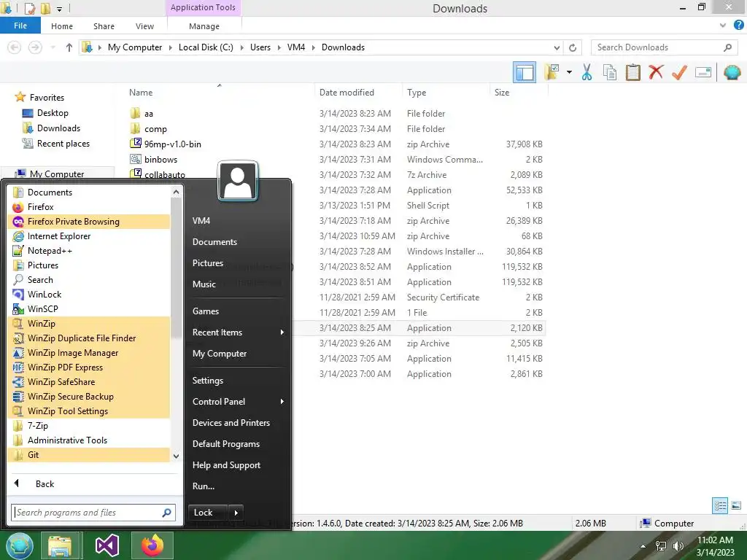Screen dimensions: 747x560
Task: Expand the ribbon chevron
Action: click(723, 26)
